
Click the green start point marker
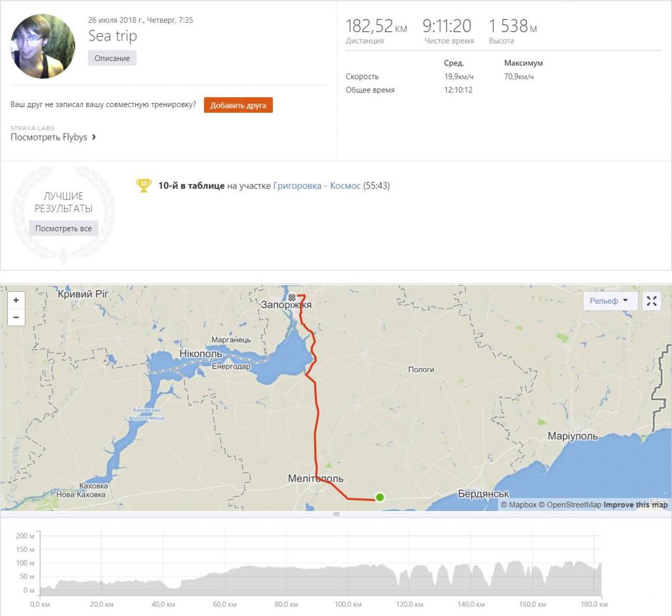[x=380, y=497]
